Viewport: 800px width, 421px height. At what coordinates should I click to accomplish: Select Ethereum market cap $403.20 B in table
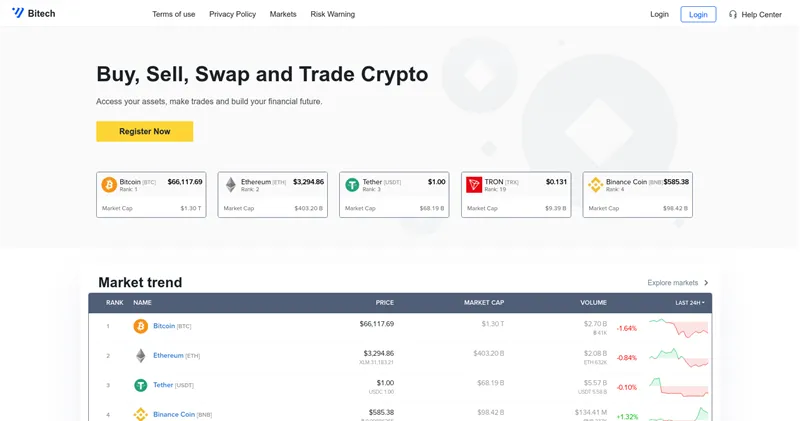pos(489,353)
